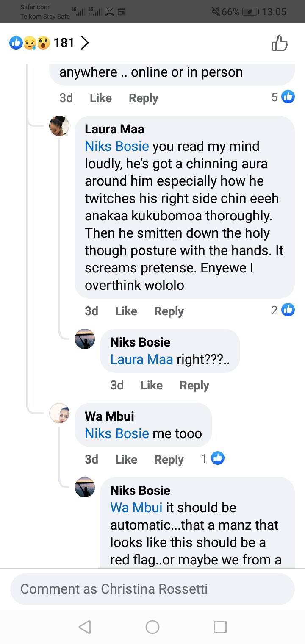Tap Niks Bosie's avatar on 'right???' reply
The height and width of the screenshot is (644, 305).
pyautogui.click(x=85, y=339)
